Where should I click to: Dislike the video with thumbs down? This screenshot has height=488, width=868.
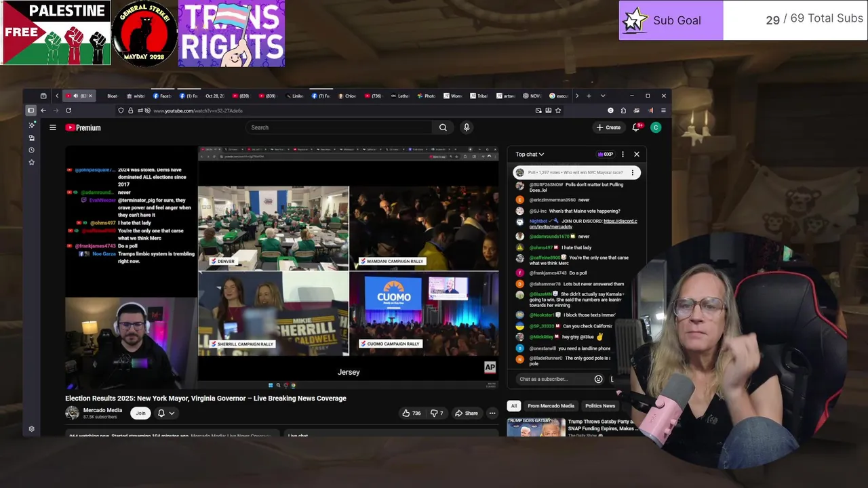point(437,413)
